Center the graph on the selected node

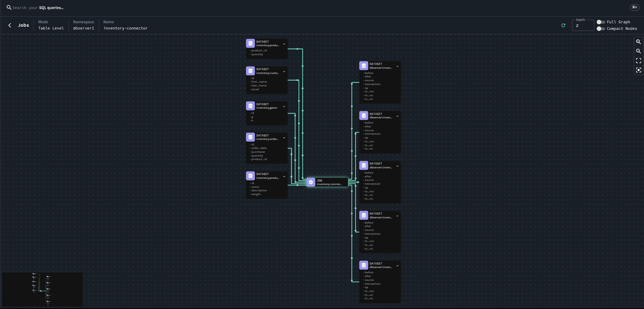click(x=638, y=70)
